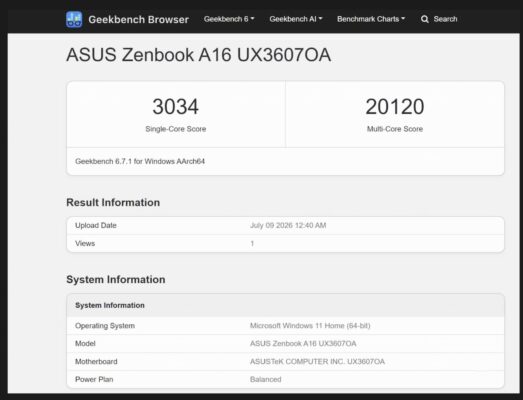
Task: Click the Search magnifier icon
Action: point(425,19)
